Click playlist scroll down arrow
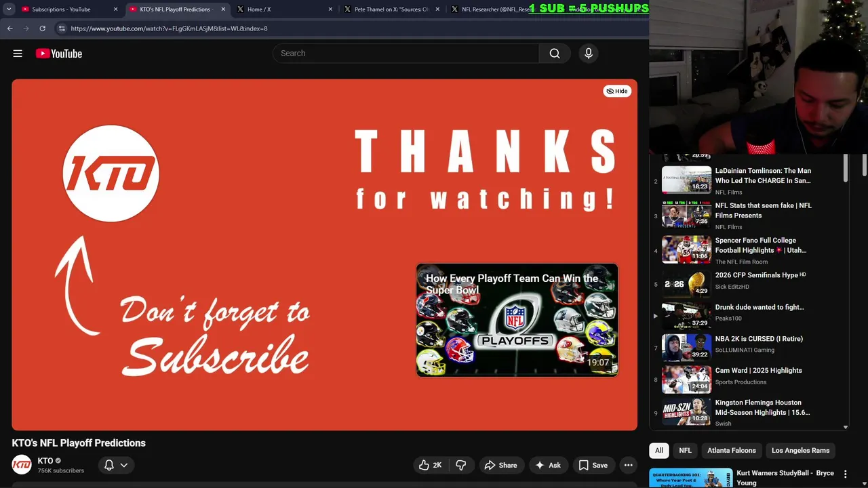The height and width of the screenshot is (488, 868). [x=845, y=427]
